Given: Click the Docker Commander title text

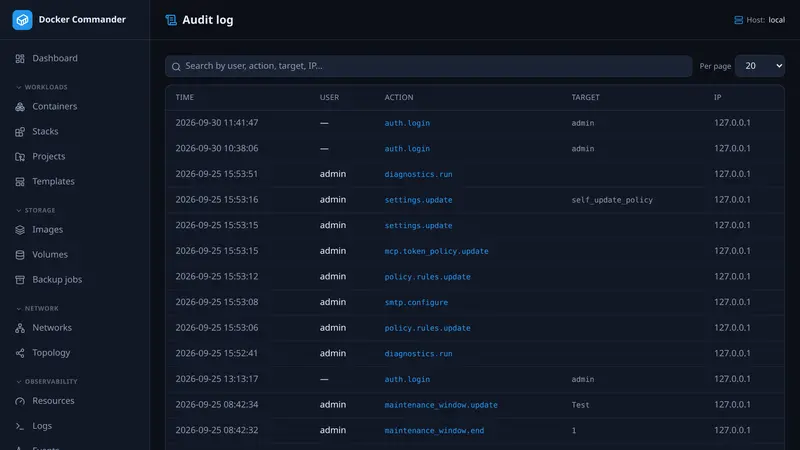Looking at the screenshot, I should coord(82,19).
